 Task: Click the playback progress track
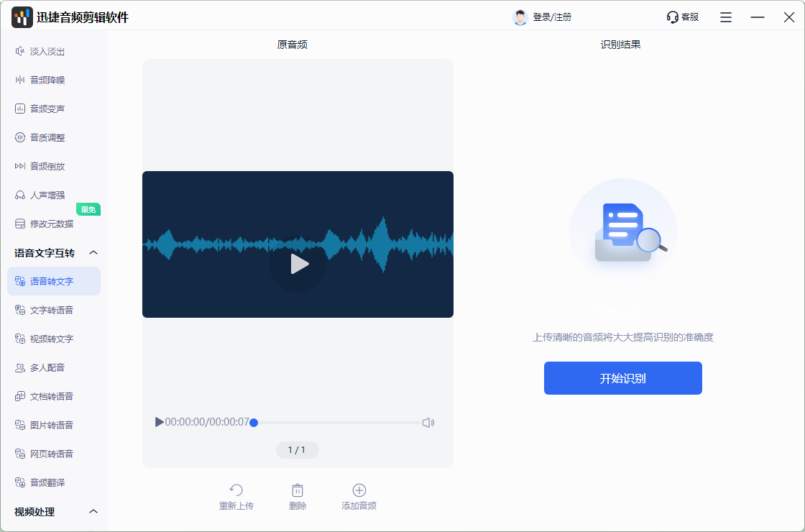pos(337,423)
